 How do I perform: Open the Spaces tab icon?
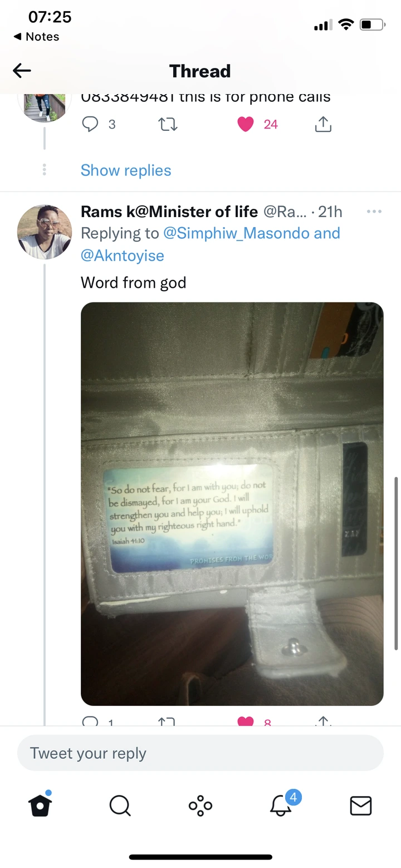(x=200, y=805)
